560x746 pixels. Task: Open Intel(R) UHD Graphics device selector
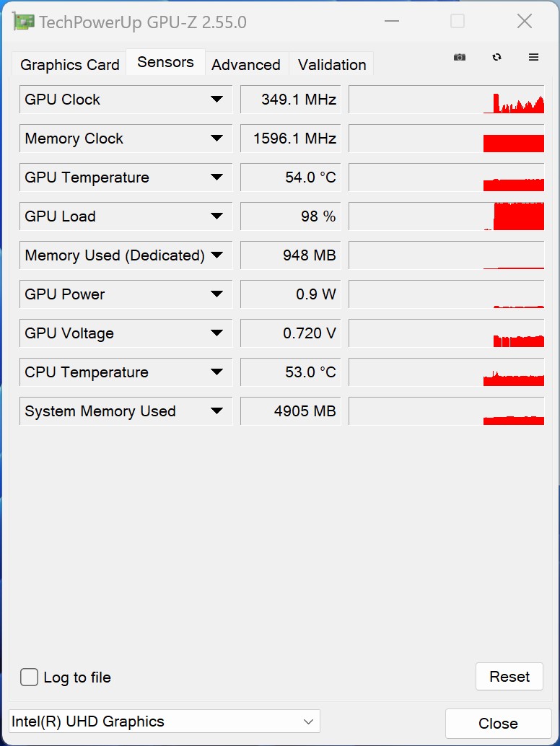[164, 721]
